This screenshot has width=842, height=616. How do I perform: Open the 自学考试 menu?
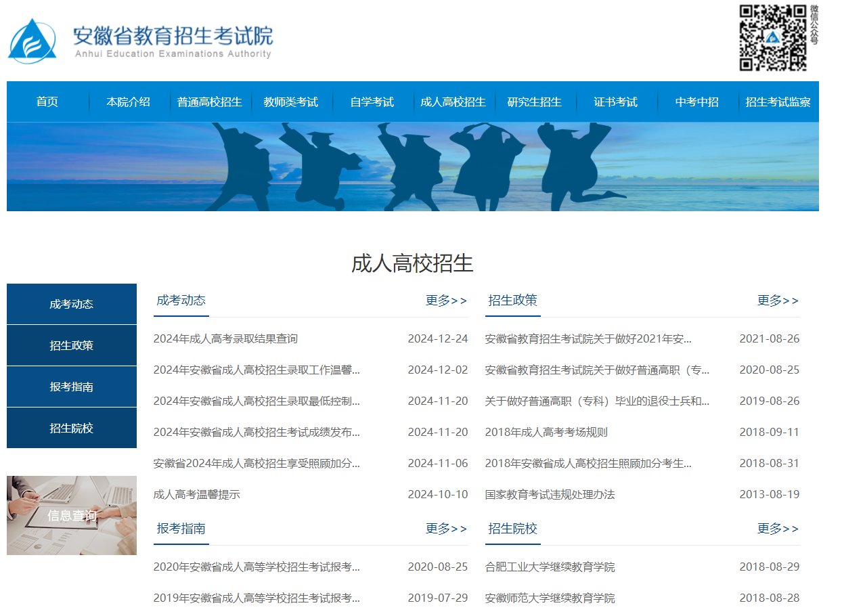[372, 102]
